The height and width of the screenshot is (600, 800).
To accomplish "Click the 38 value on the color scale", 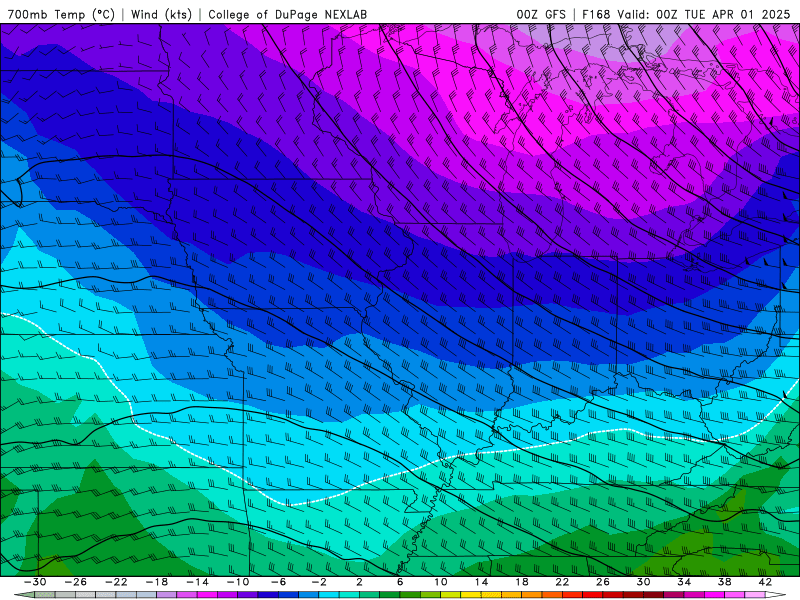I will [x=724, y=582].
